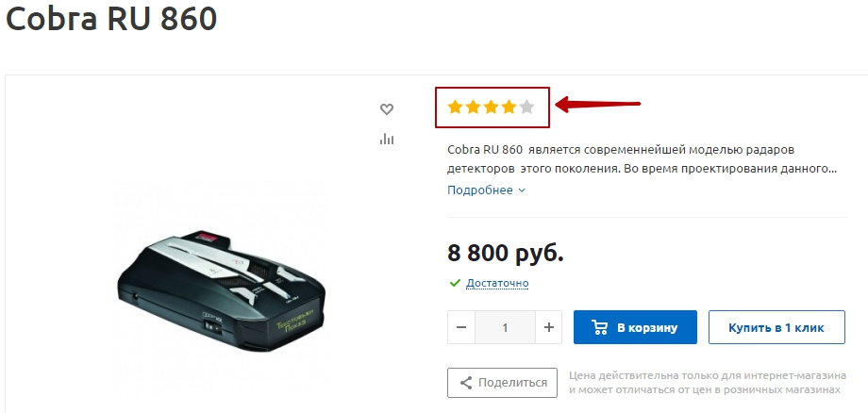Click Купить в 1 клик button
The height and width of the screenshot is (413, 868).
(776, 327)
